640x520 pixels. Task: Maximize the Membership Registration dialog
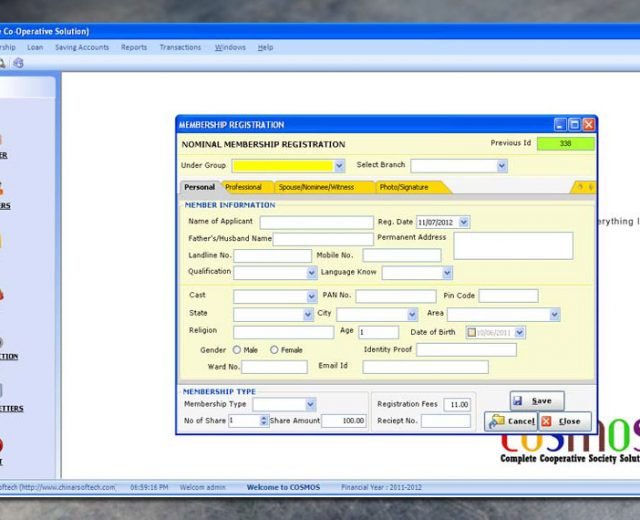574,124
